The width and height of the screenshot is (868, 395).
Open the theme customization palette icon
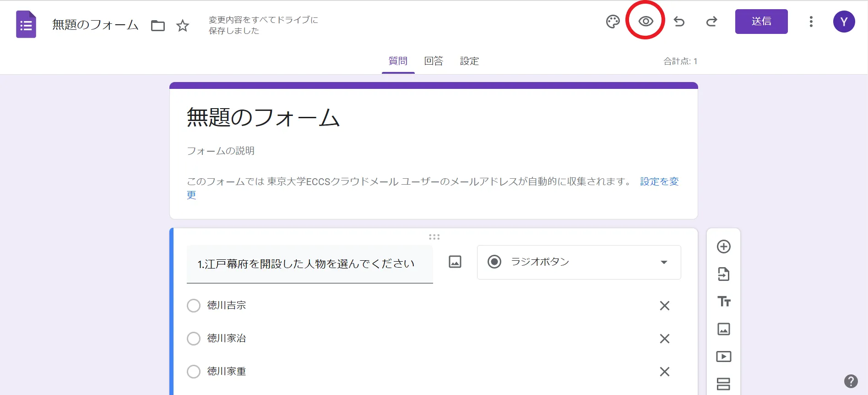pos(613,22)
